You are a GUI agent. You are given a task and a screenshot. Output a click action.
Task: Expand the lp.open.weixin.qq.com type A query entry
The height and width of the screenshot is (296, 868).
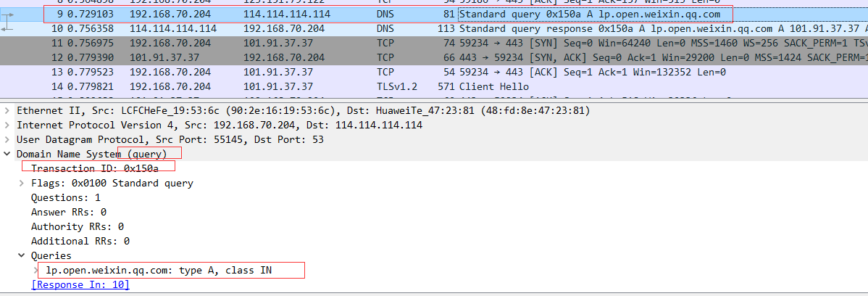pos(36,270)
